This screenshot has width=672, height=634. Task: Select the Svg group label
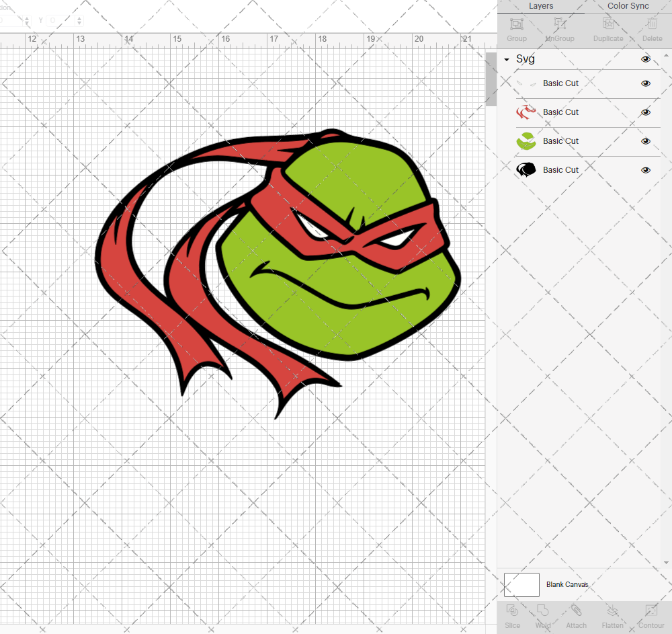tap(525, 58)
